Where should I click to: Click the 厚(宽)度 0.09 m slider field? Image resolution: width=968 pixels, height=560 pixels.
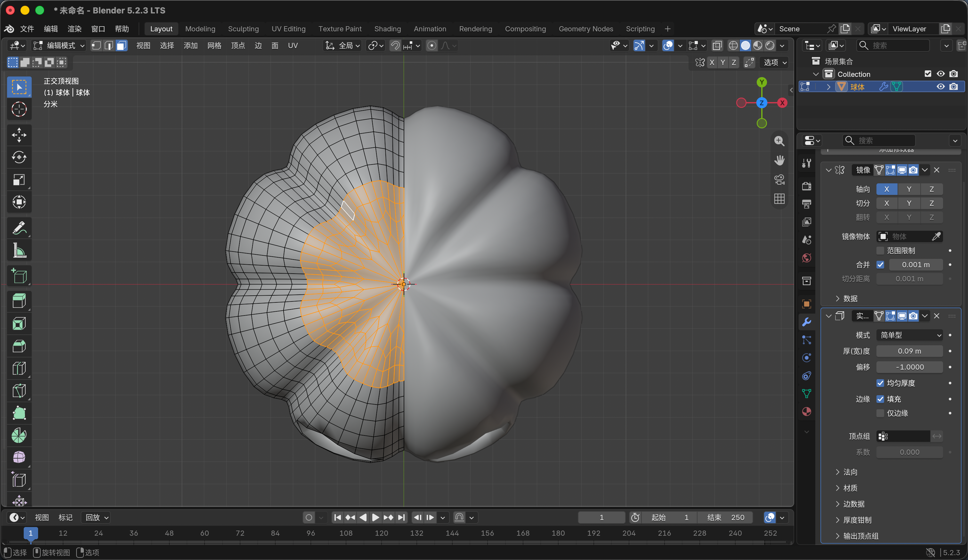[909, 351]
